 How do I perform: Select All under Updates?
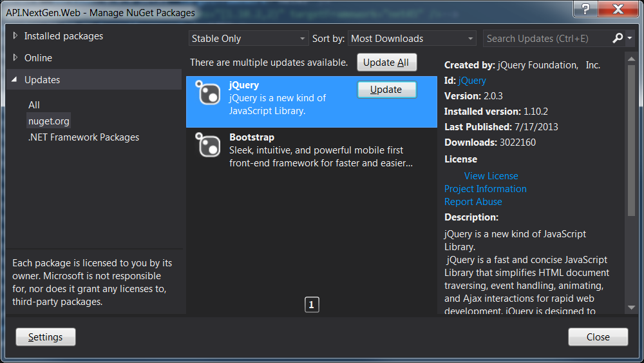click(x=34, y=105)
